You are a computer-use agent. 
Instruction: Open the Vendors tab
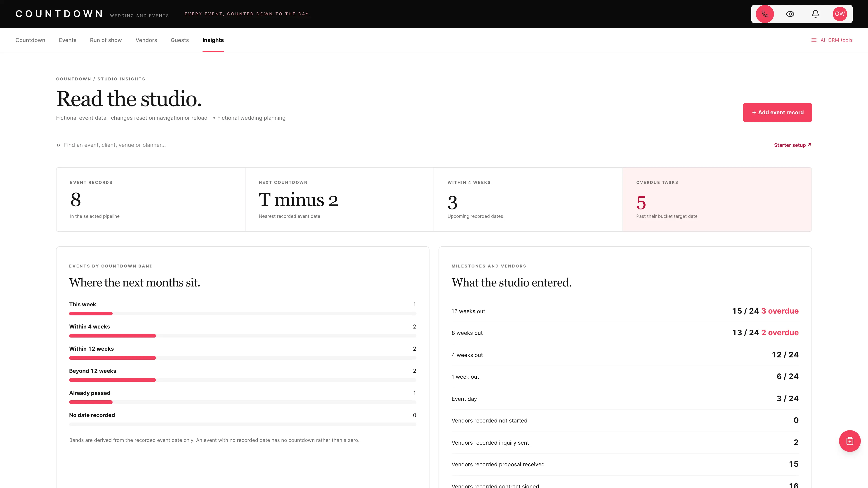tap(146, 40)
